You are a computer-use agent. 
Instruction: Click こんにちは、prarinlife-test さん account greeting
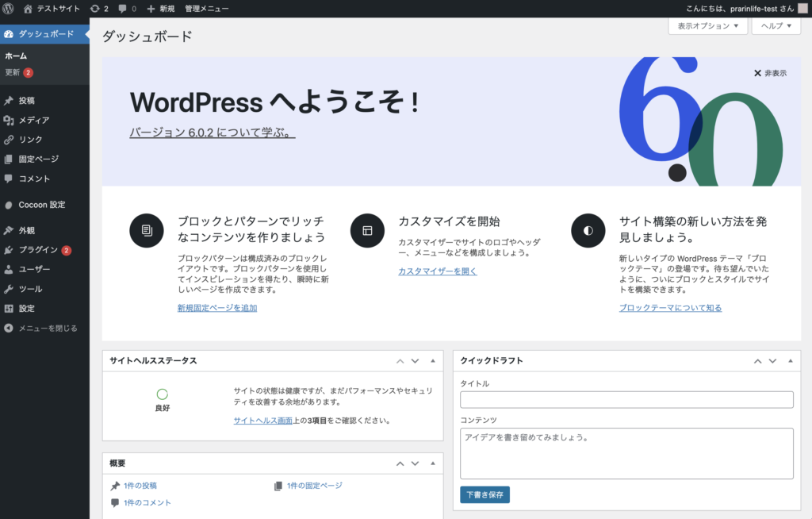pos(740,8)
